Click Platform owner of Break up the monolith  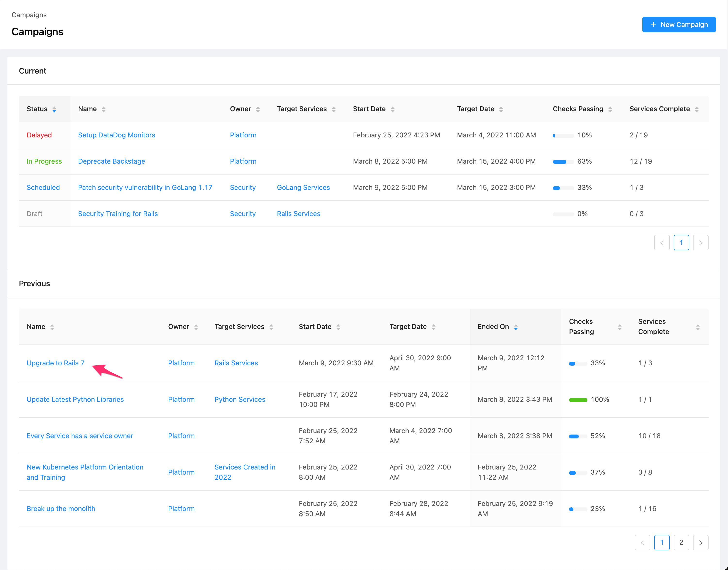coord(181,509)
